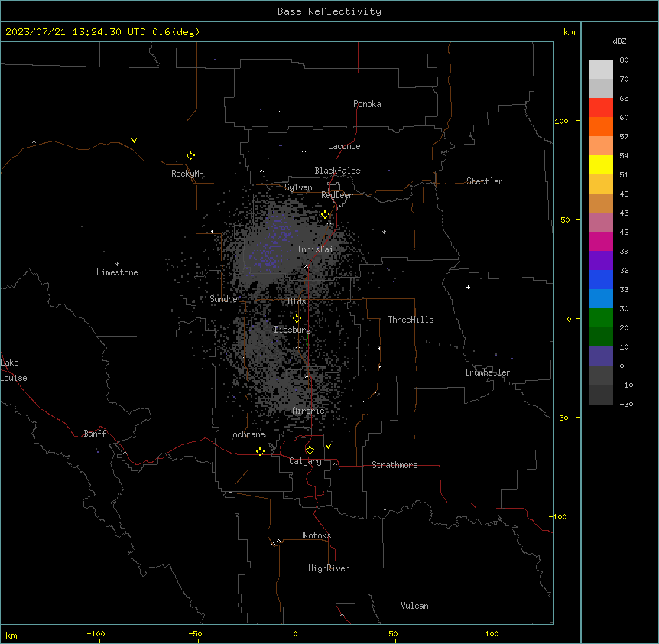659x644 pixels.
Task: Click the km unit label at top right
Action: [x=570, y=32]
